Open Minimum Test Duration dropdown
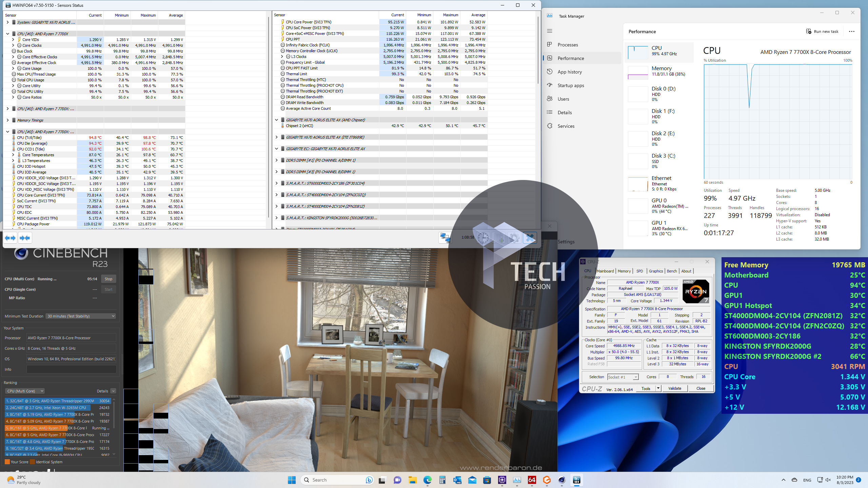The width and height of the screenshot is (868, 488). coord(81,316)
